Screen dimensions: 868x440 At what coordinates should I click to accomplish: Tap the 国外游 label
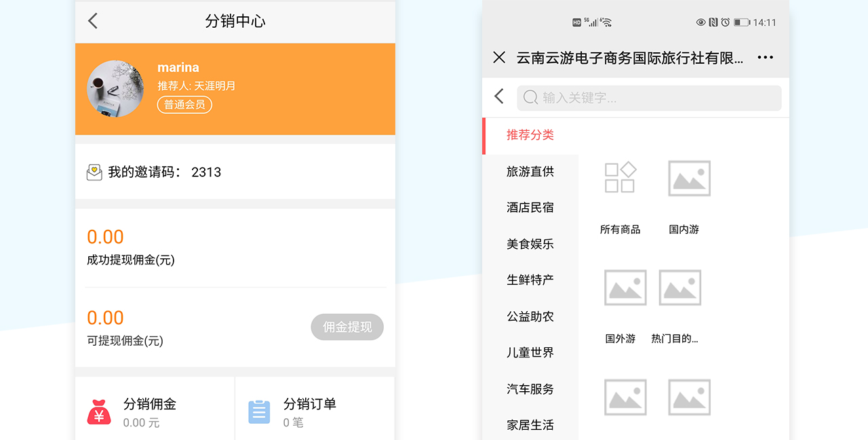[x=620, y=339]
